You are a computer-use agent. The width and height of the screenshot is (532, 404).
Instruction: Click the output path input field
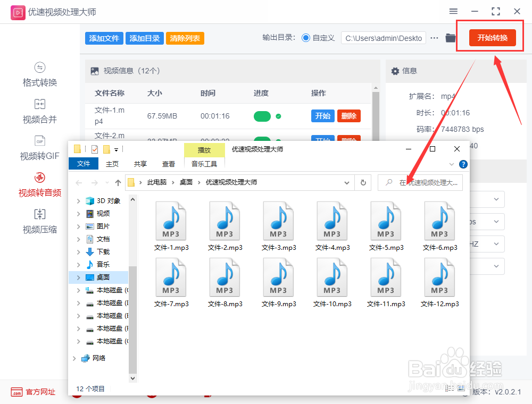(x=384, y=38)
